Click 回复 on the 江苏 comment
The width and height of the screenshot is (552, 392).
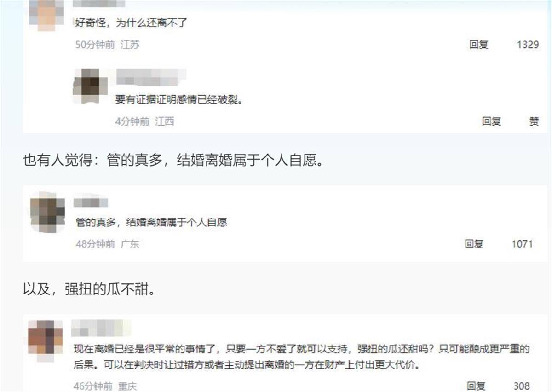click(478, 45)
